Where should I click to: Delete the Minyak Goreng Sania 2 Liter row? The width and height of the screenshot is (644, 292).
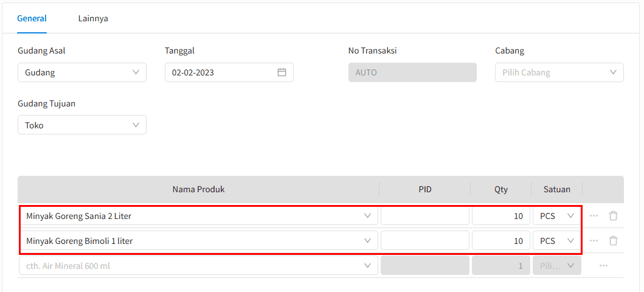[x=613, y=216]
